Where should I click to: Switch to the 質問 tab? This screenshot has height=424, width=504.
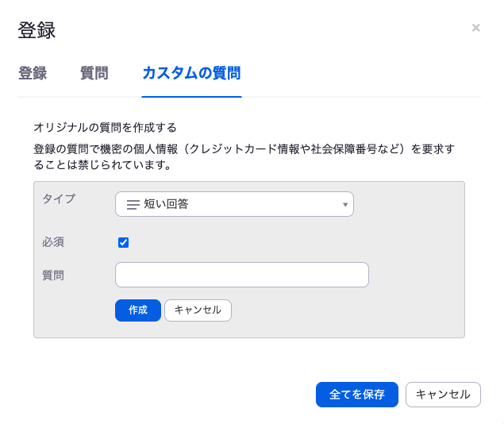[x=94, y=73]
